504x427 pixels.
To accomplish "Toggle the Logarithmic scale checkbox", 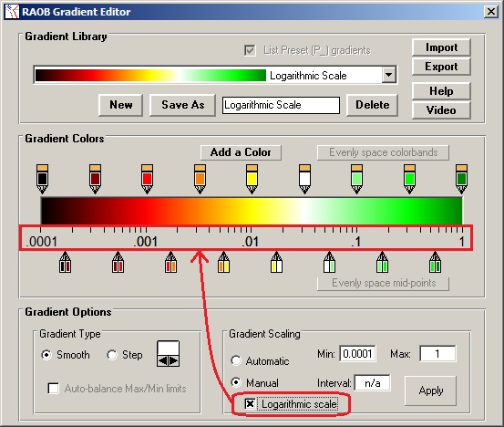I will [x=250, y=403].
